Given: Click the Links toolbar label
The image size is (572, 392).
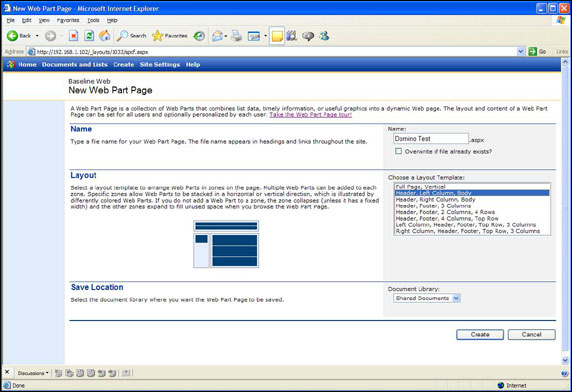Looking at the screenshot, I should pos(562,52).
